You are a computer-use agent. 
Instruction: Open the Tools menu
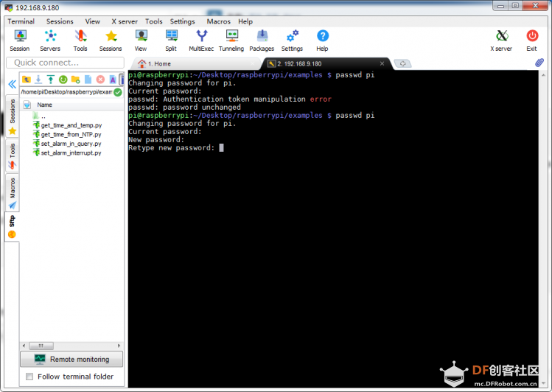[154, 21]
